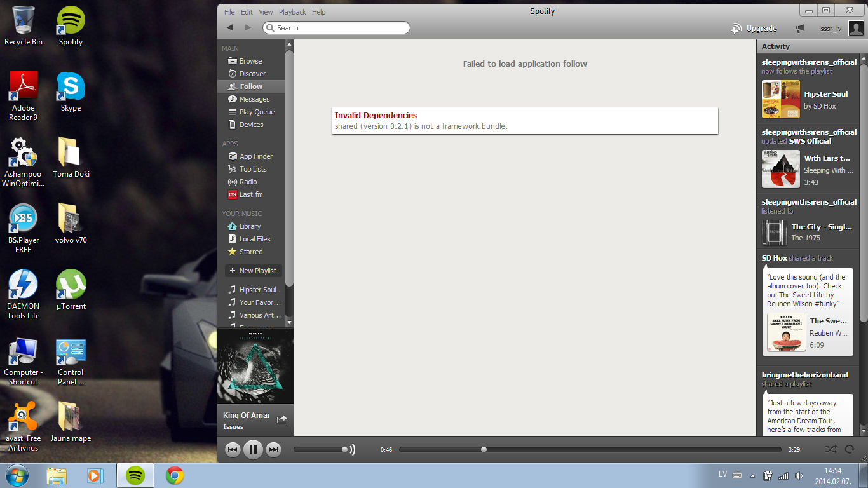This screenshot has width=868, height=488.
Task: Open SD Hox profile in Activity
Action: coord(775,258)
